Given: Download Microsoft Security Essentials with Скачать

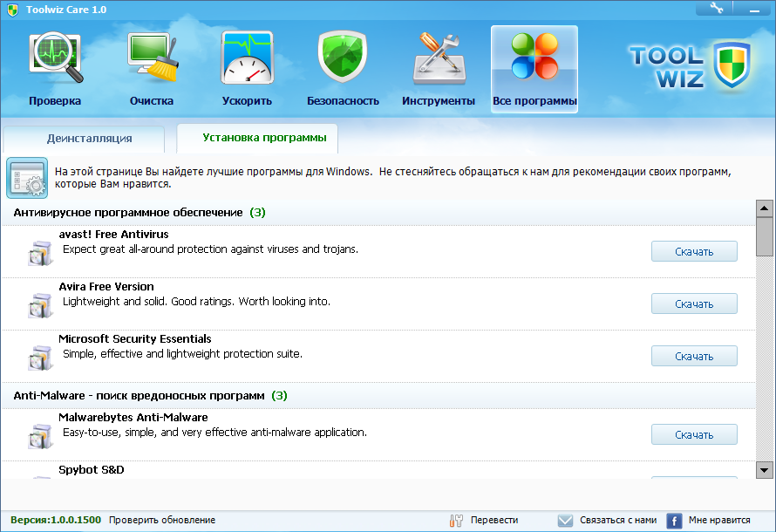Looking at the screenshot, I should pos(694,357).
